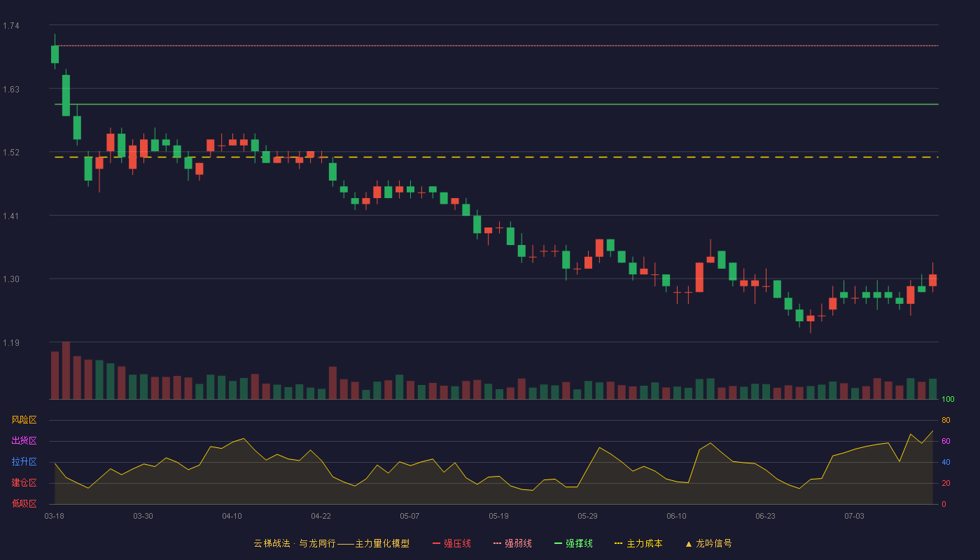
Task: Select the last red candlestick on the right
Action: click(x=932, y=280)
